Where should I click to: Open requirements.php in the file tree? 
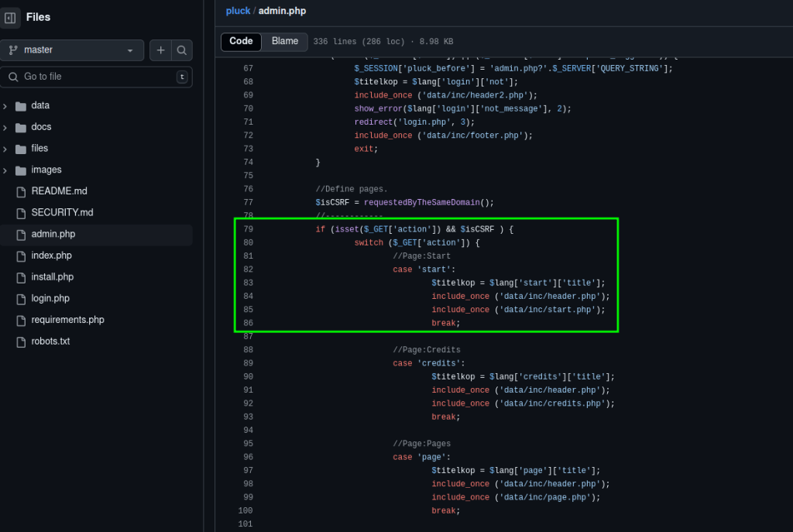pos(67,320)
